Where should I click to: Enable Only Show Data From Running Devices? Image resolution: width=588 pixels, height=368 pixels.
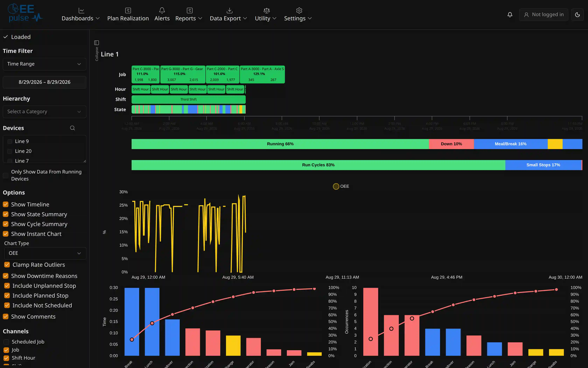click(x=6, y=175)
